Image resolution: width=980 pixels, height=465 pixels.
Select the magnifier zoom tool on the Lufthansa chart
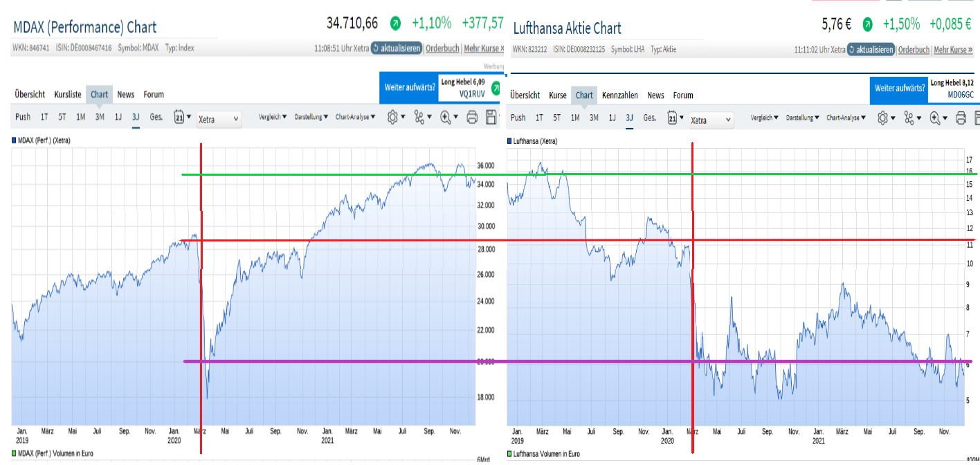[x=936, y=118]
